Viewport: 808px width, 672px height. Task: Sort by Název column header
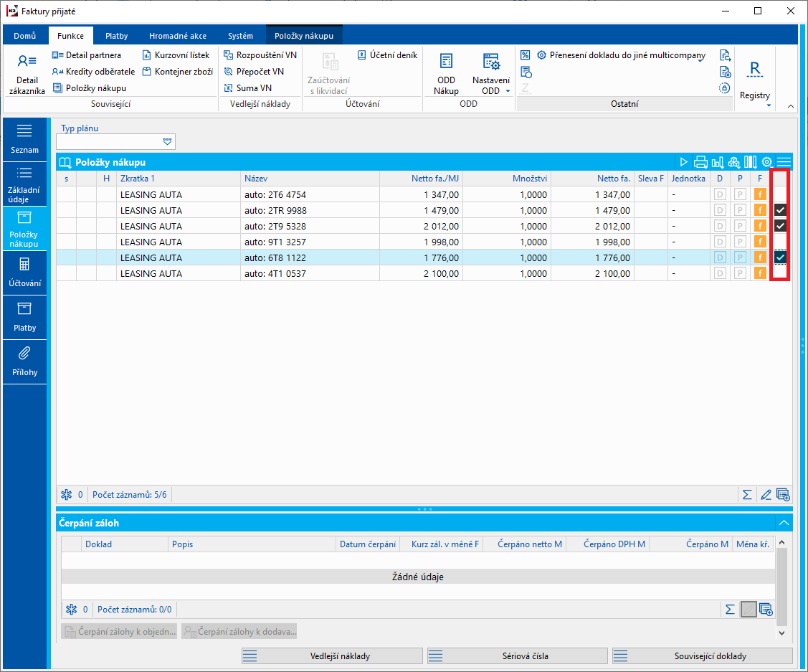310,179
